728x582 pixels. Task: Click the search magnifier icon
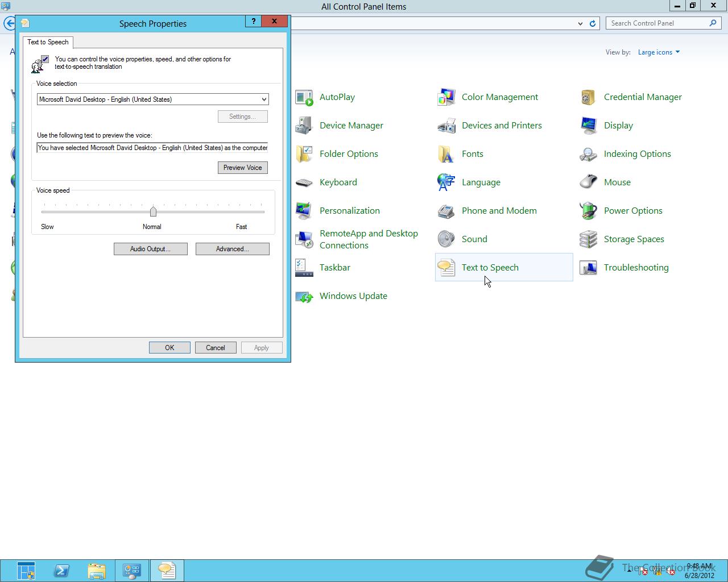pyautogui.click(x=713, y=23)
